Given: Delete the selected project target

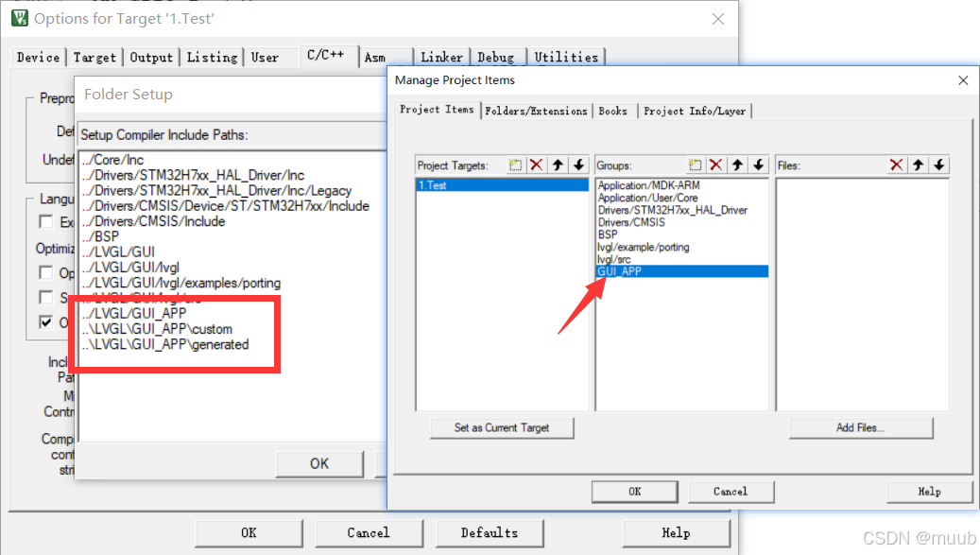Looking at the screenshot, I should [537, 165].
